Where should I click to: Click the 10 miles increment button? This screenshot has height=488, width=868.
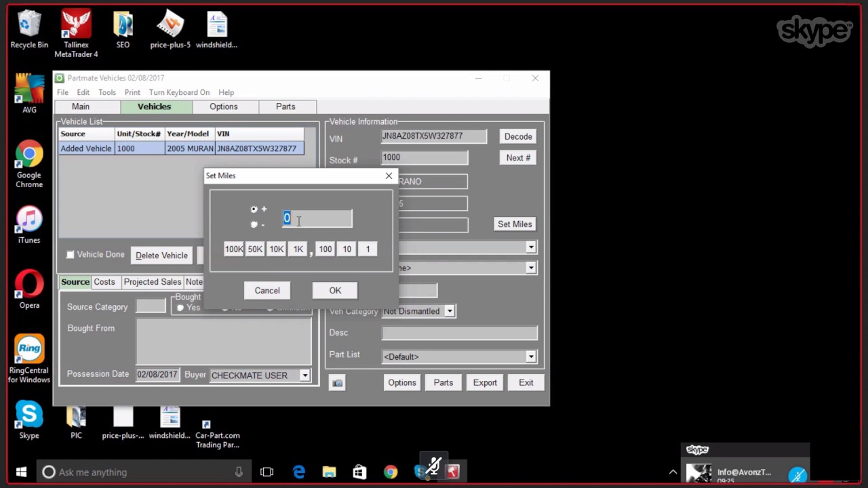pos(347,249)
